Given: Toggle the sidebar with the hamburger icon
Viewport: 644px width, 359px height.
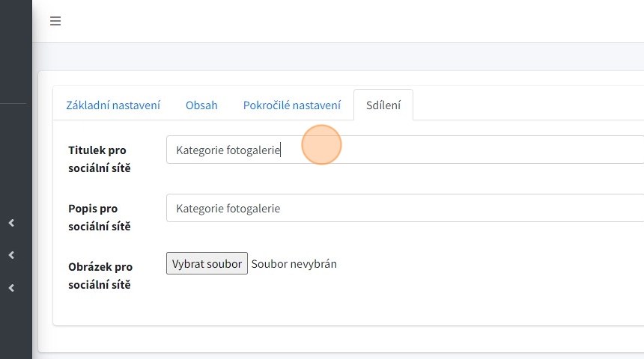Looking at the screenshot, I should tap(55, 21).
